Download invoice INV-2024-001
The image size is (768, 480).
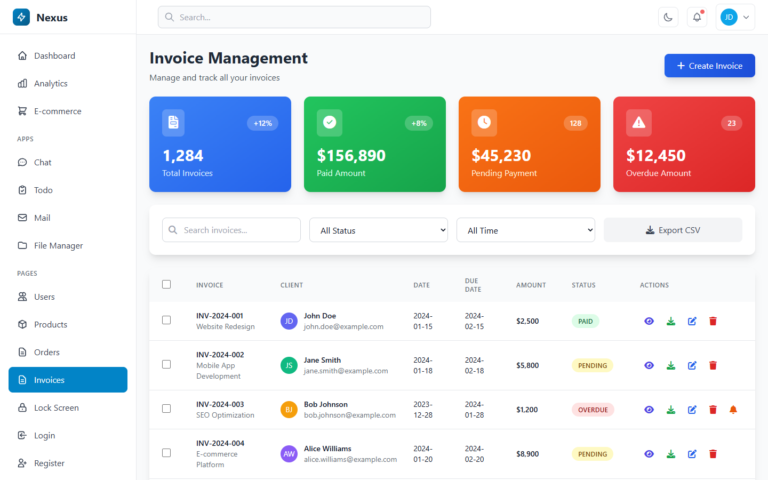671,321
